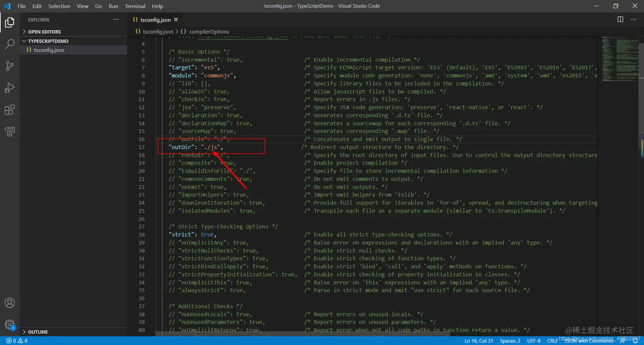
Task: Open the File menu
Action: coord(22,6)
